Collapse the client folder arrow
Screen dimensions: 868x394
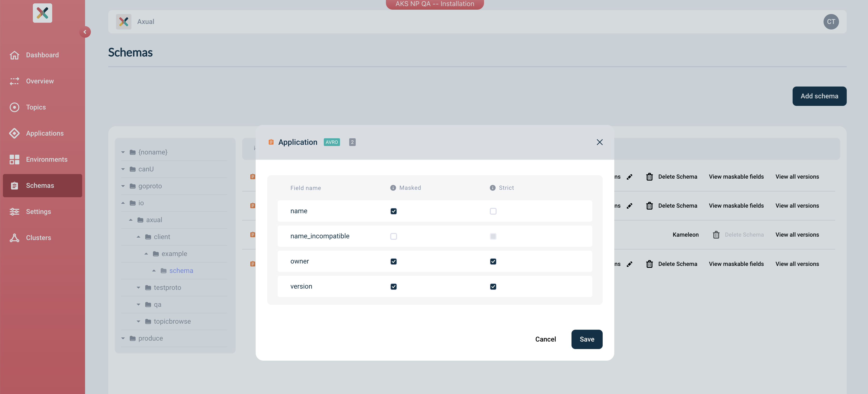138,237
